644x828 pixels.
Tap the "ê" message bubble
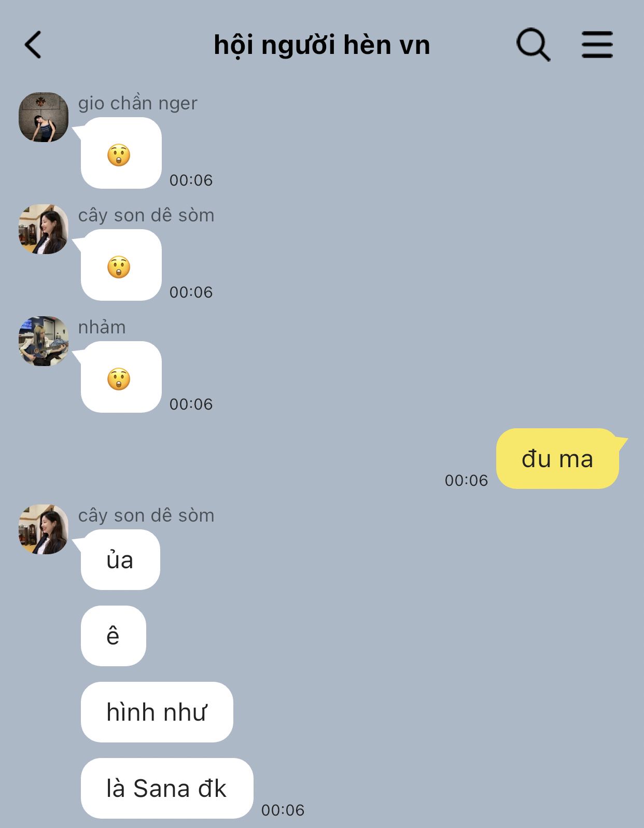(x=113, y=636)
